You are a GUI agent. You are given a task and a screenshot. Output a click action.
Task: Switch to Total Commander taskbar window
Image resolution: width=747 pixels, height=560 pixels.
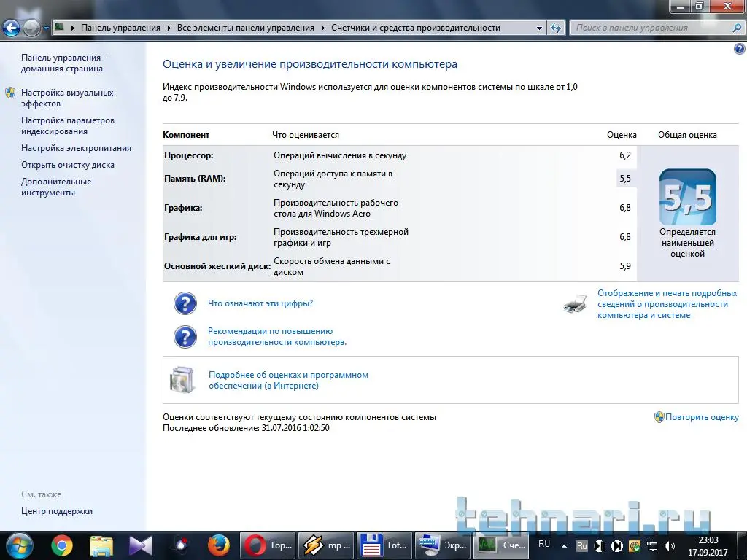pyautogui.click(x=384, y=545)
